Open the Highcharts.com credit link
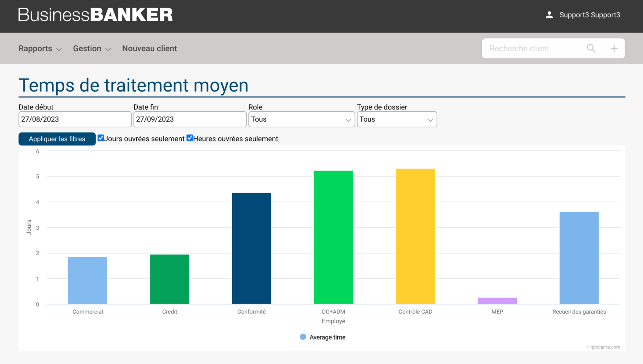 [603, 347]
